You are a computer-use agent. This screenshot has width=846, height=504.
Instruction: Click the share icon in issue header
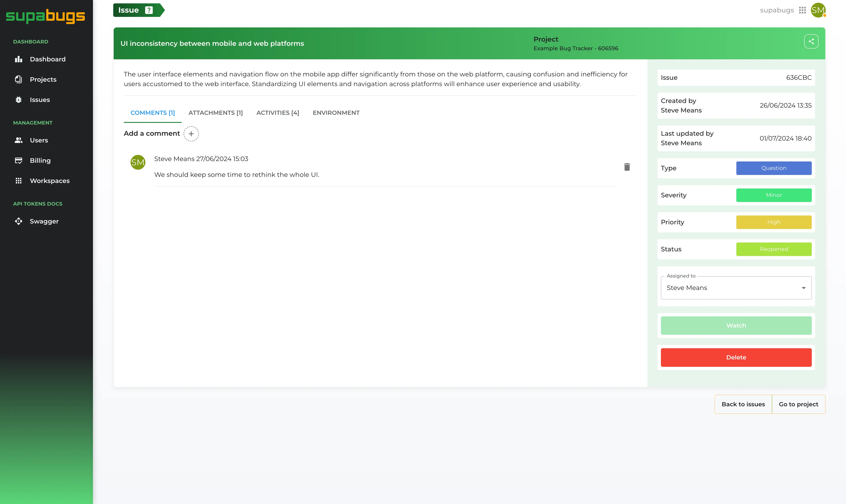click(811, 41)
